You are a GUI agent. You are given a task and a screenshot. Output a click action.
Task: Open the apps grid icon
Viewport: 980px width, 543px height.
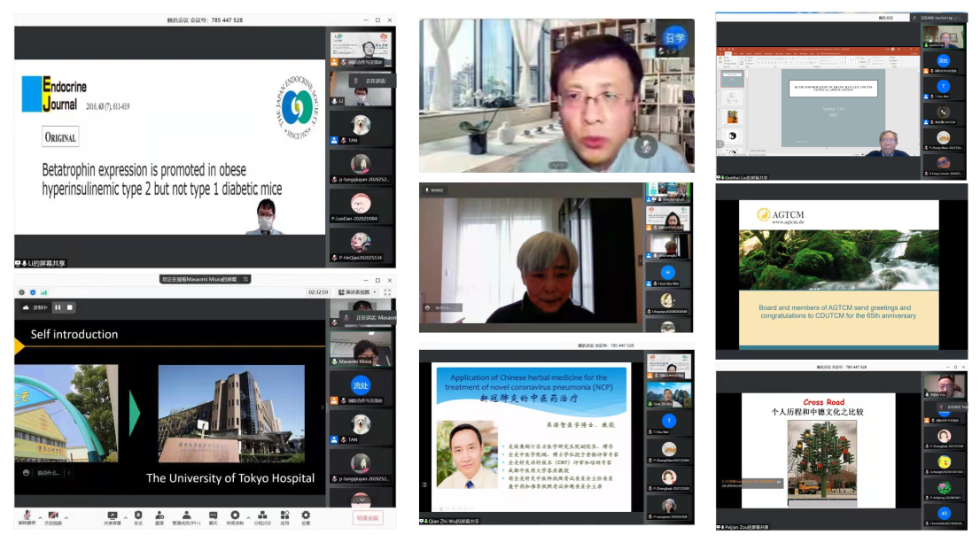284,516
